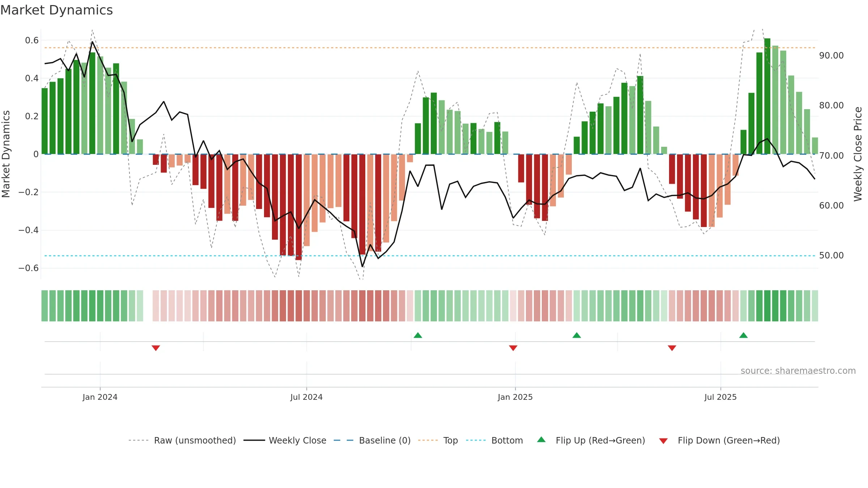Image resolution: width=868 pixels, height=488 pixels.
Task: Click the Weekly Close Price axis title
Action: (858, 154)
